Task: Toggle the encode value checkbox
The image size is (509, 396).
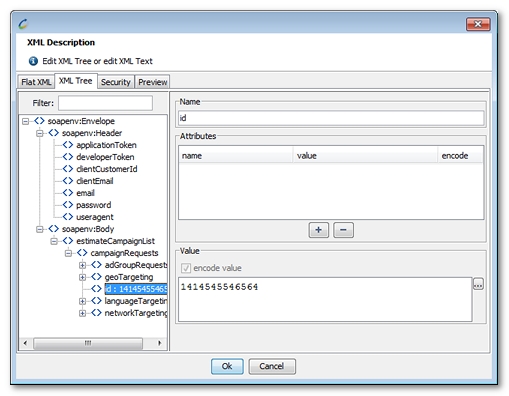Action: coord(186,268)
